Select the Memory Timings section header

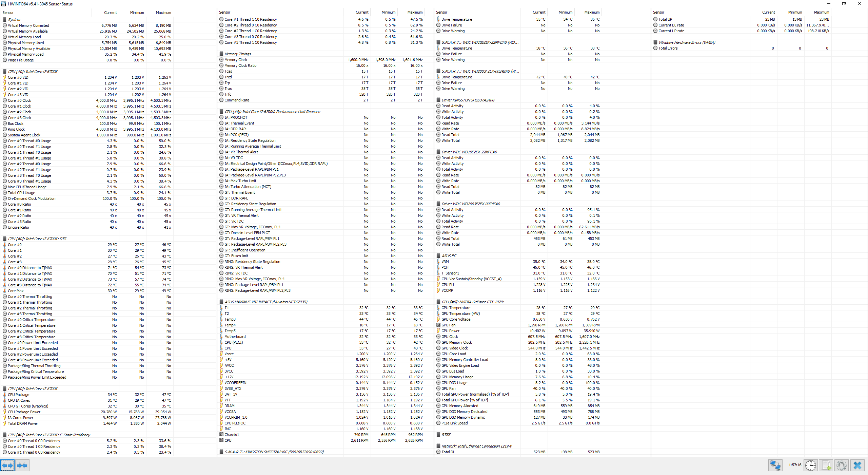coord(237,54)
